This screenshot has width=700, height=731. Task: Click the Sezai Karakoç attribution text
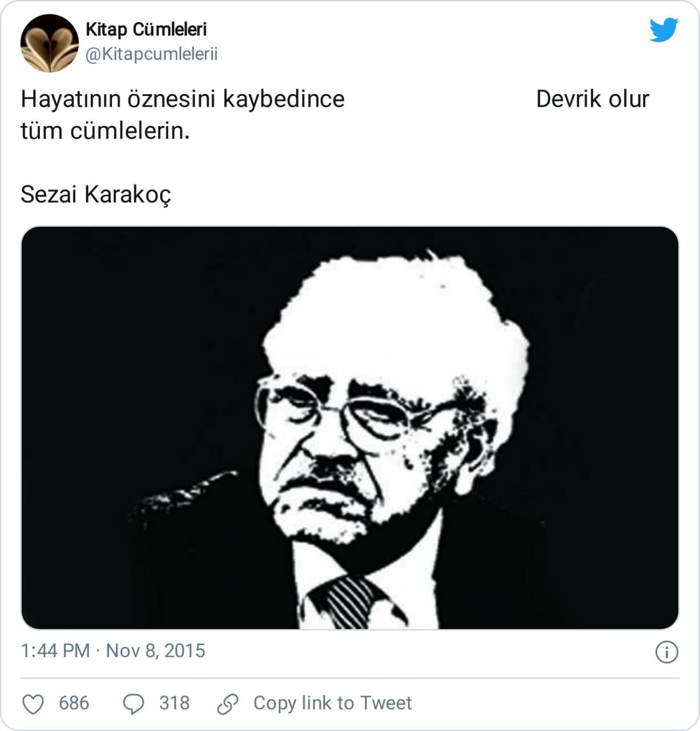(x=95, y=194)
